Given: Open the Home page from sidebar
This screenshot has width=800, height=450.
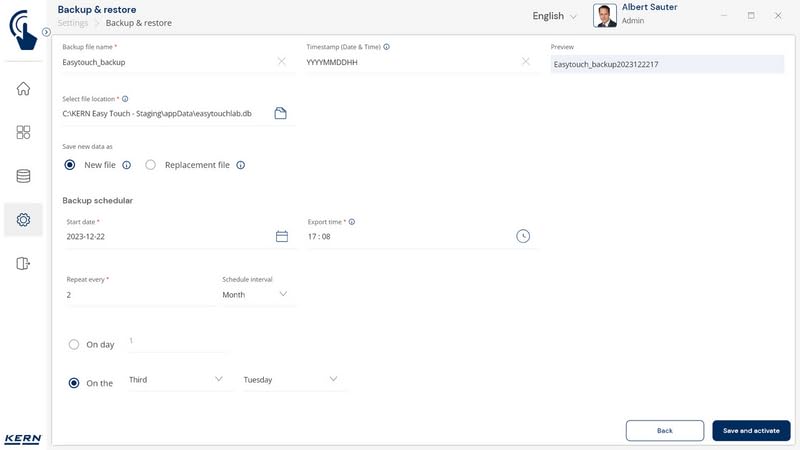Looking at the screenshot, I should coord(23,89).
